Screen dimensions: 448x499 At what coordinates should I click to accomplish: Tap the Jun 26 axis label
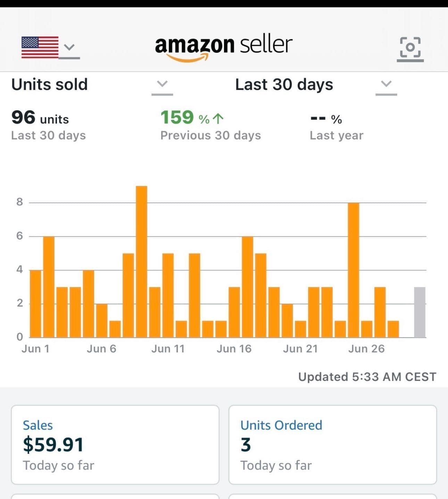(366, 349)
